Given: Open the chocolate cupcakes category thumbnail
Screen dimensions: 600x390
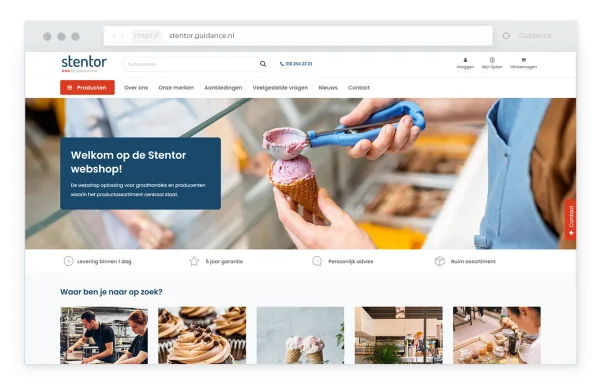Looking at the screenshot, I should (202, 335).
